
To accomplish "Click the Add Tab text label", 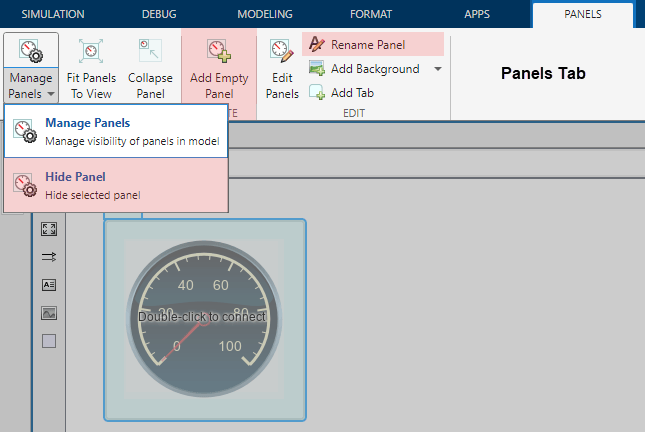I will (x=352, y=93).
